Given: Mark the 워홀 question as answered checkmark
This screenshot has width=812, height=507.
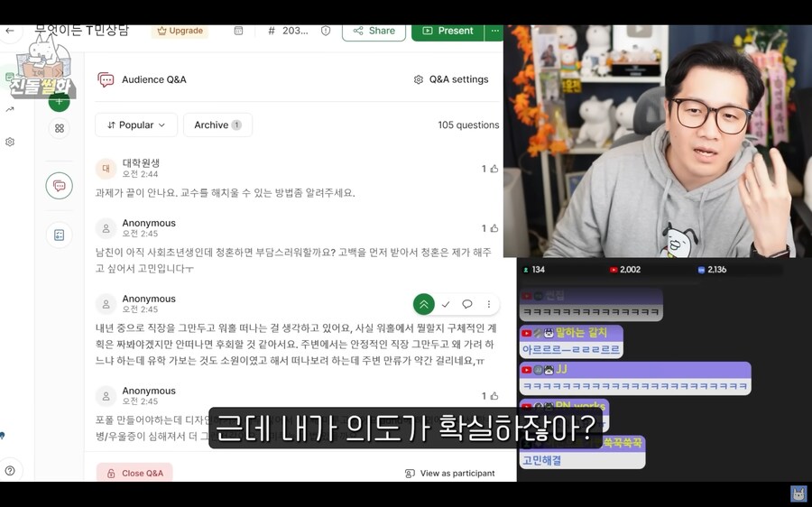Looking at the screenshot, I should click(x=446, y=305).
